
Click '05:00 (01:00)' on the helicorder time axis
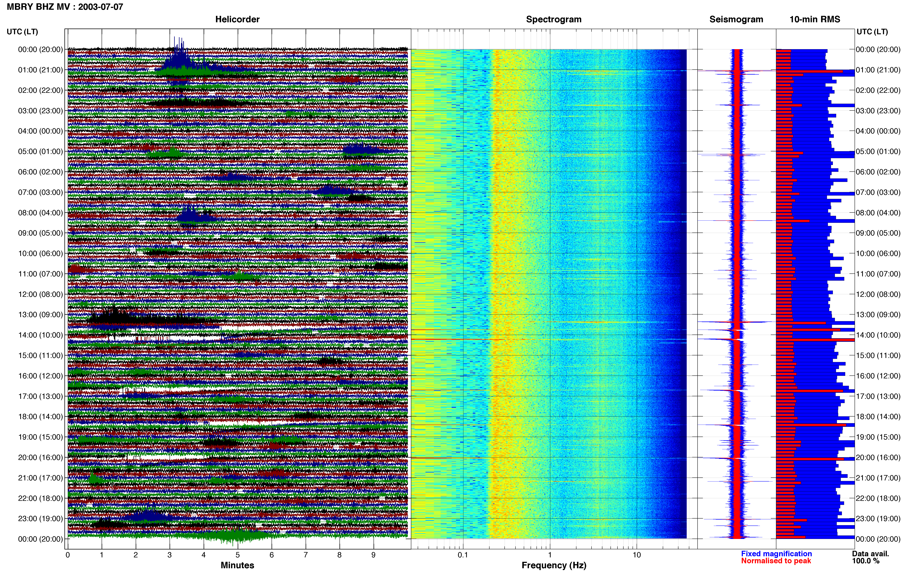(41, 151)
